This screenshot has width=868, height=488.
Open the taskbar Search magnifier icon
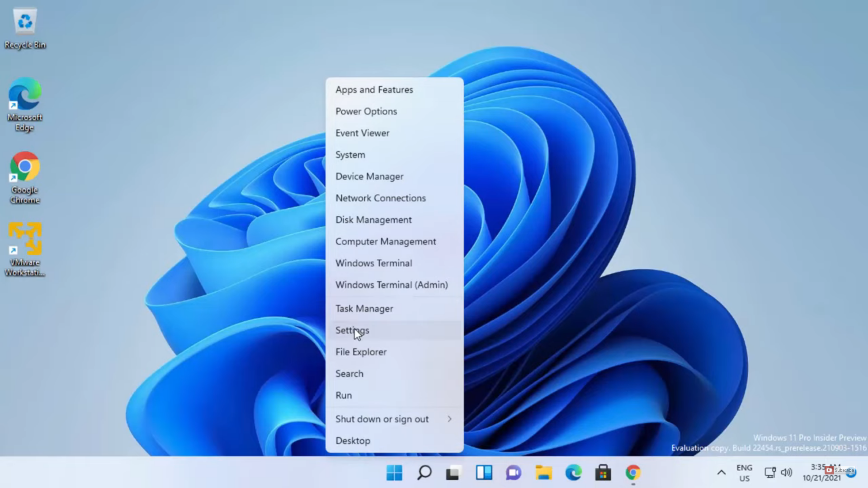424,473
